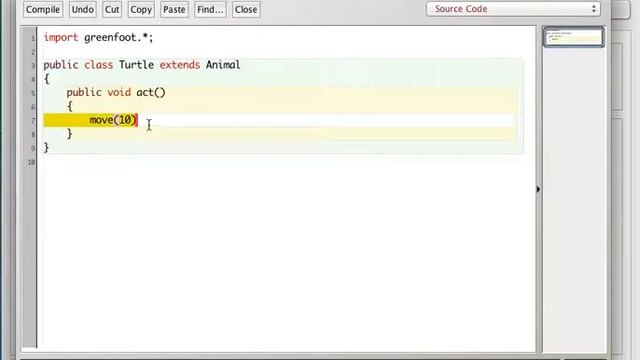Click the Compile button

point(43,9)
